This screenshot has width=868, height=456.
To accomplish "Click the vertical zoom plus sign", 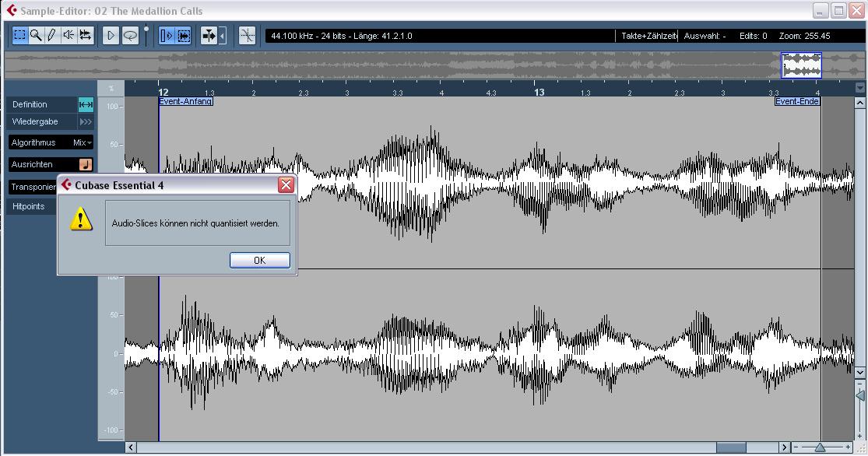I will tap(859, 437).
